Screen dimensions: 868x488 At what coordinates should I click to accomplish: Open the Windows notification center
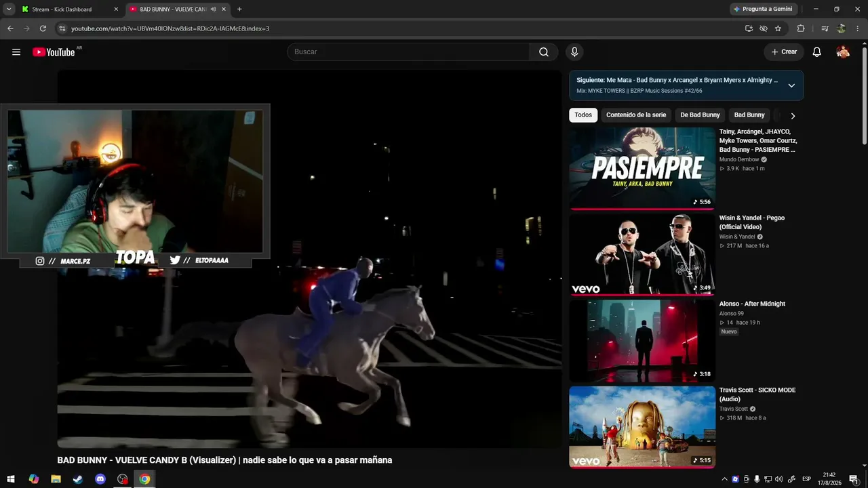[x=853, y=479]
